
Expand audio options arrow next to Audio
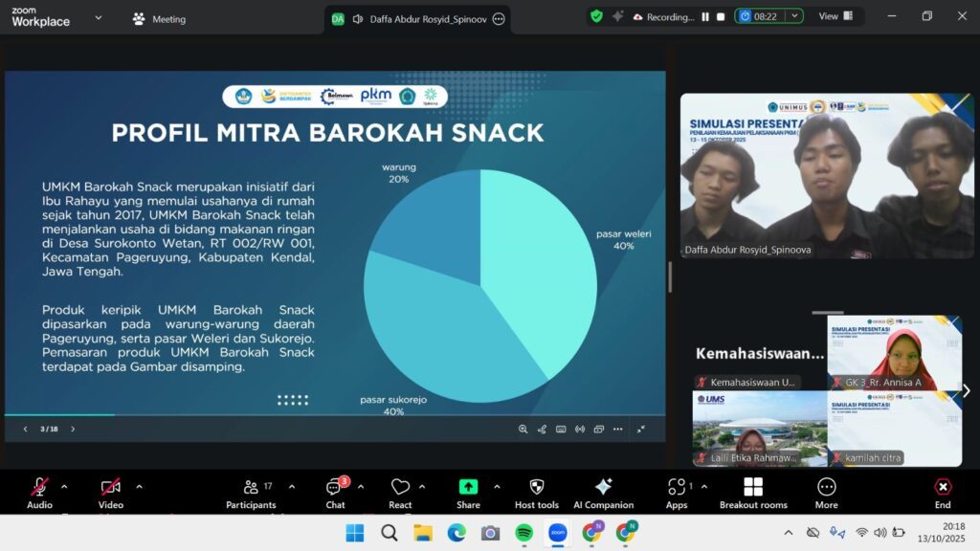(x=64, y=487)
